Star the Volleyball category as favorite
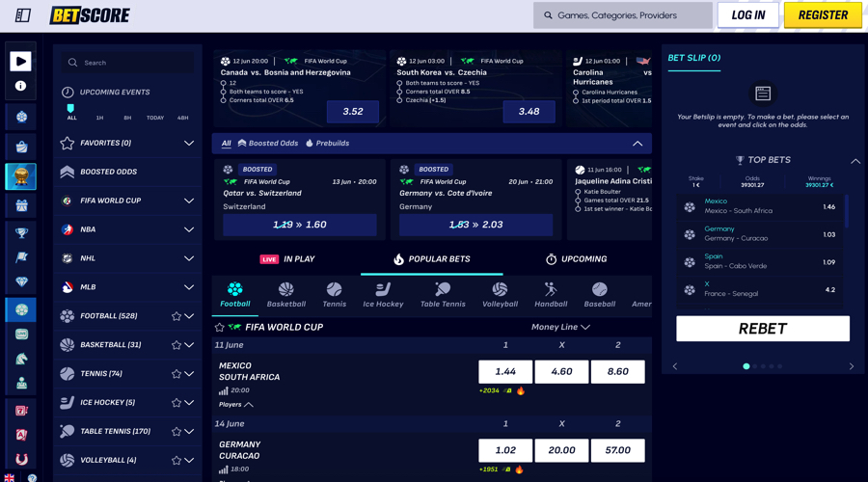This screenshot has width=868, height=482. [x=176, y=460]
